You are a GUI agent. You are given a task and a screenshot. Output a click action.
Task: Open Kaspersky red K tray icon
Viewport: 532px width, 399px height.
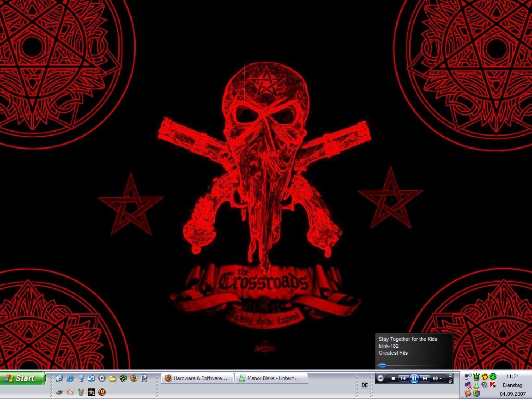pyautogui.click(x=493, y=385)
